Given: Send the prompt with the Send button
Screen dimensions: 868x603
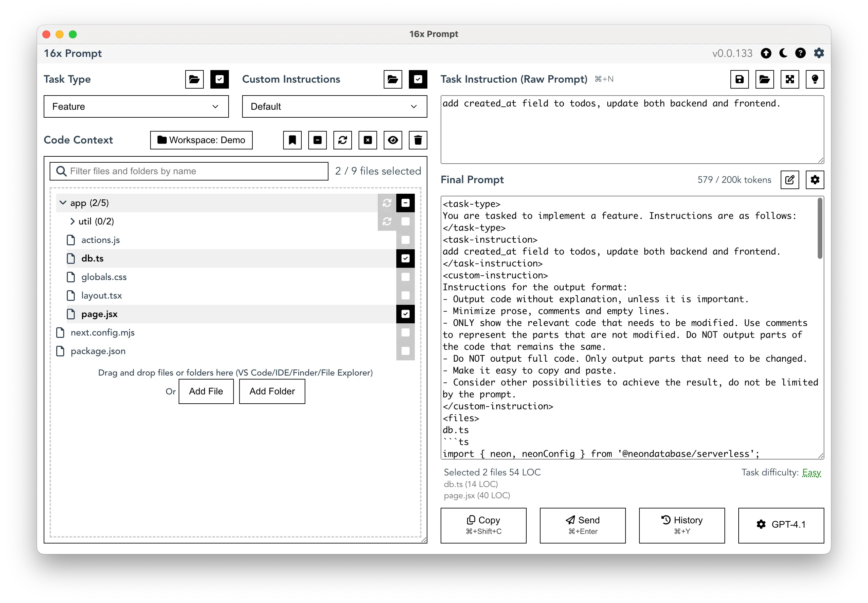Looking at the screenshot, I should pyautogui.click(x=583, y=526).
